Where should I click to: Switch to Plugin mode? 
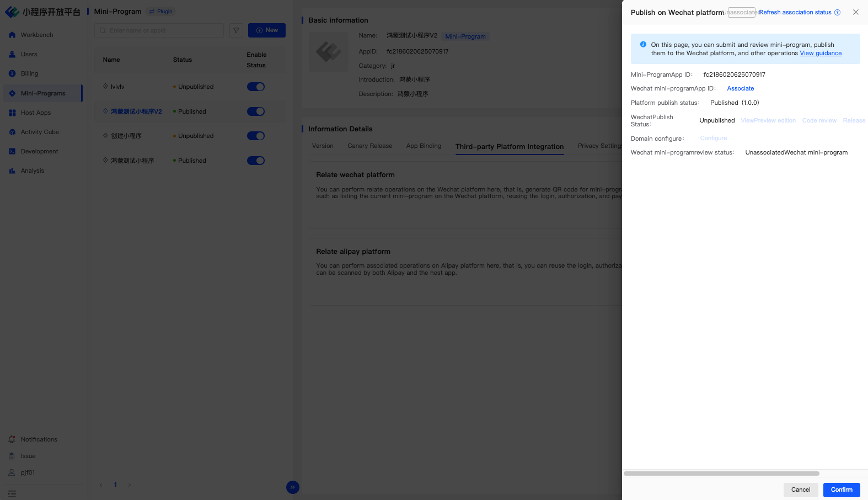pyautogui.click(x=160, y=12)
